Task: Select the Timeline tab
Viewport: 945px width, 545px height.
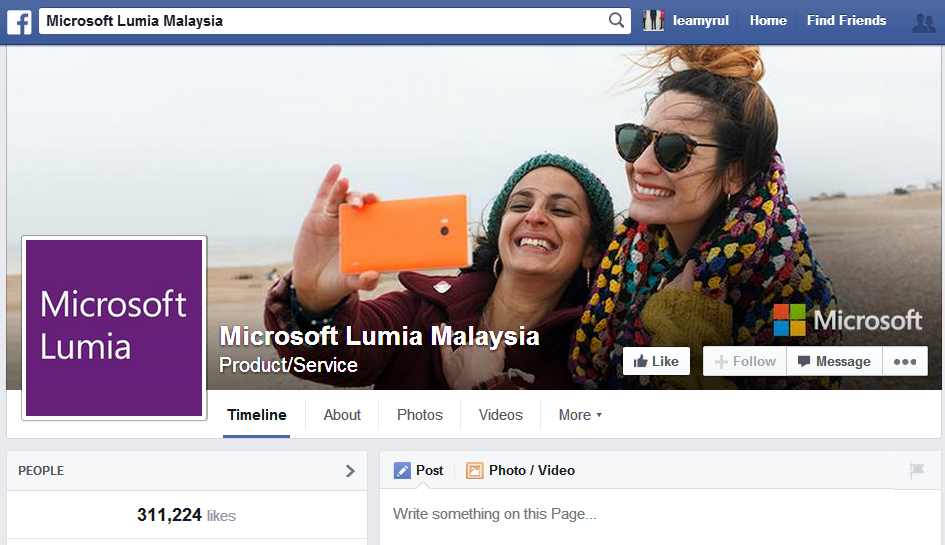Action: [256, 415]
